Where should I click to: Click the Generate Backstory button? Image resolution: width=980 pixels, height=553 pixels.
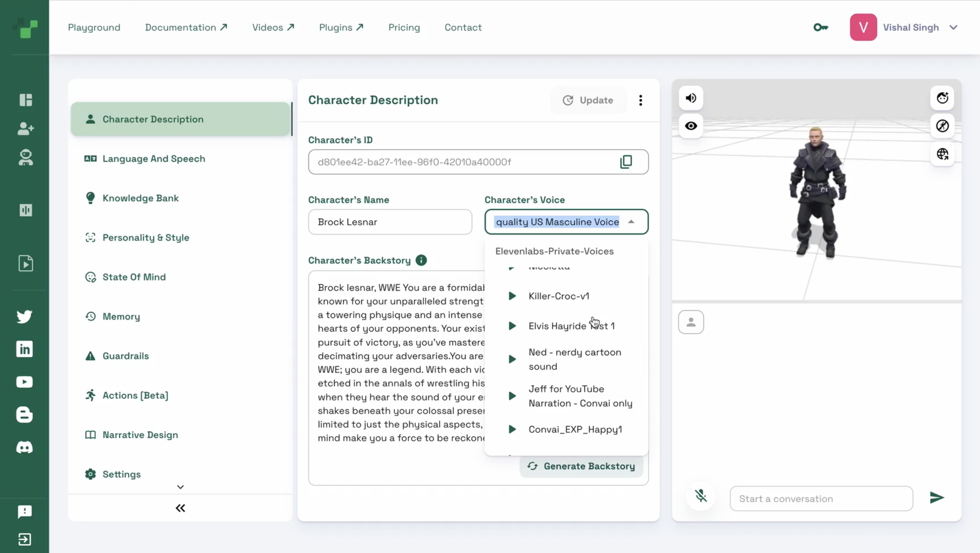coord(582,466)
